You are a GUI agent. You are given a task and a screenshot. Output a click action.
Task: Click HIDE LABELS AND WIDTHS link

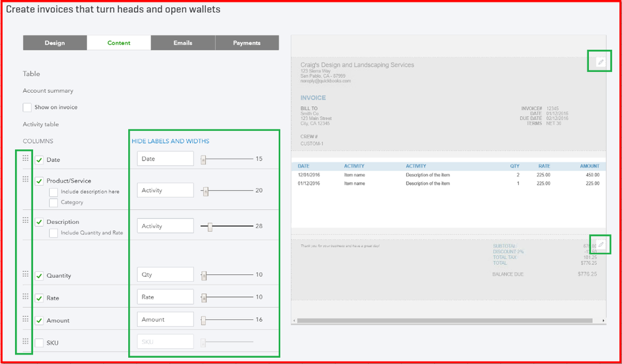pyautogui.click(x=171, y=141)
